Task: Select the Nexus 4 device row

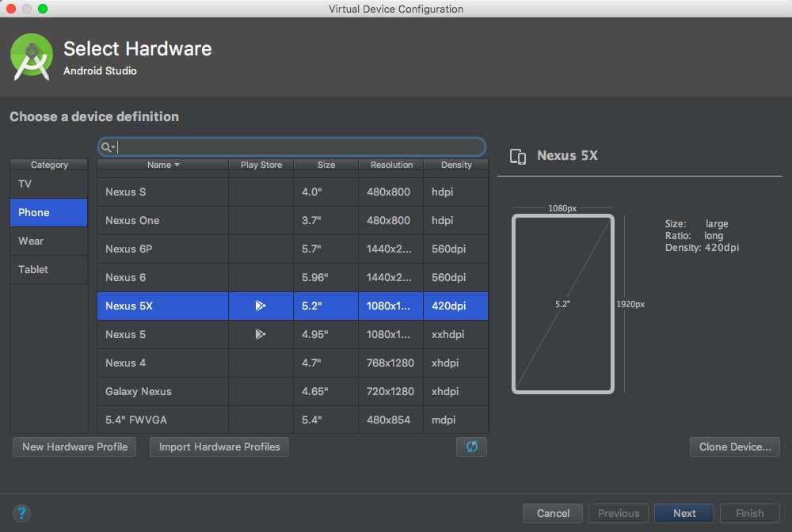Action: (x=292, y=363)
